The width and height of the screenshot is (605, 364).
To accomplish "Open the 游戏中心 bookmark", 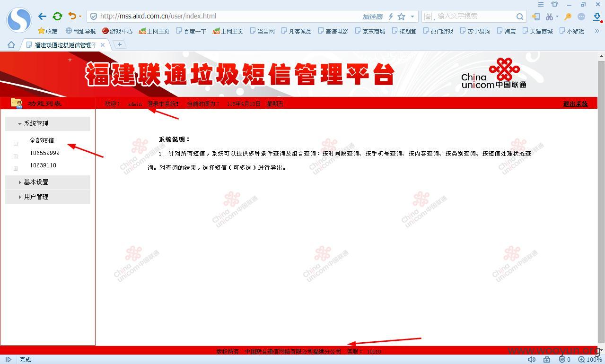I will (117, 31).
